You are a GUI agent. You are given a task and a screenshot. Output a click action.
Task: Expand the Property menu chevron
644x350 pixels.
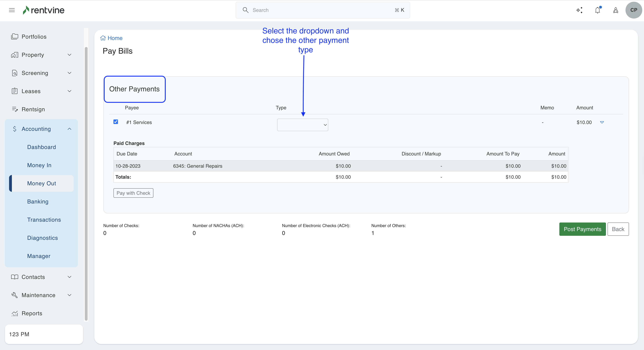pyautogui.click(x=69, y=55)
